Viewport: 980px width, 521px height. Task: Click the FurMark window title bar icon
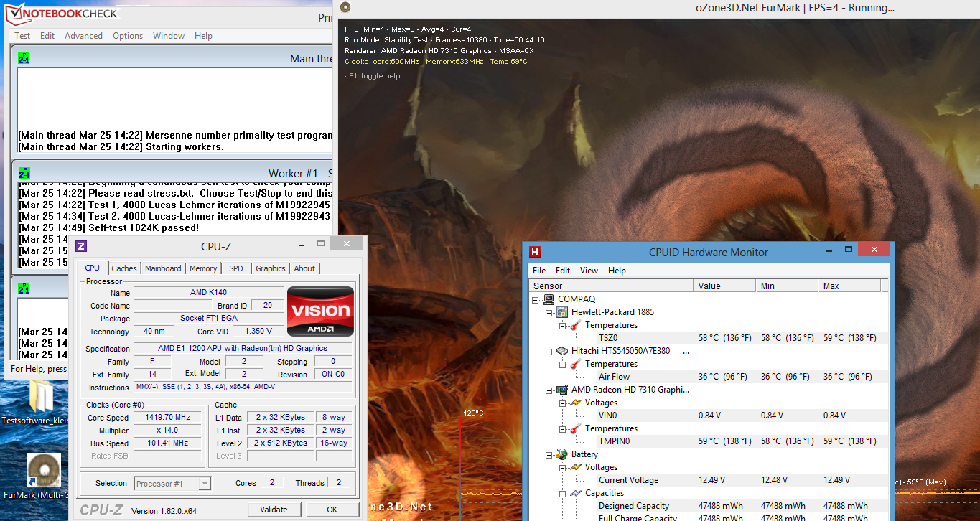pyautogui.click(x=345, y=7)
